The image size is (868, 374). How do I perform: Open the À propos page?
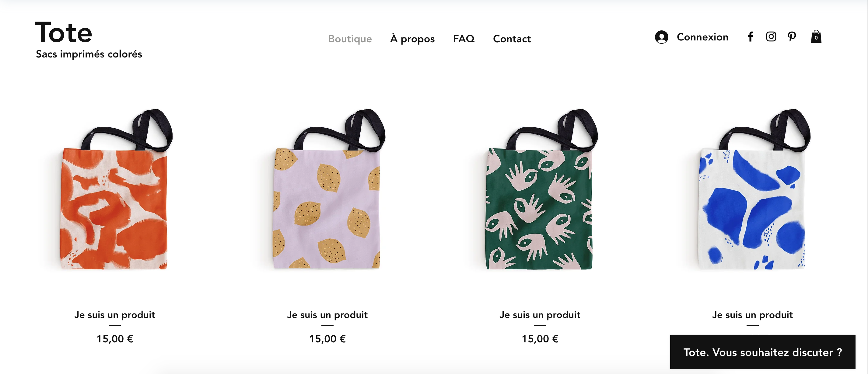pos(412,39)
